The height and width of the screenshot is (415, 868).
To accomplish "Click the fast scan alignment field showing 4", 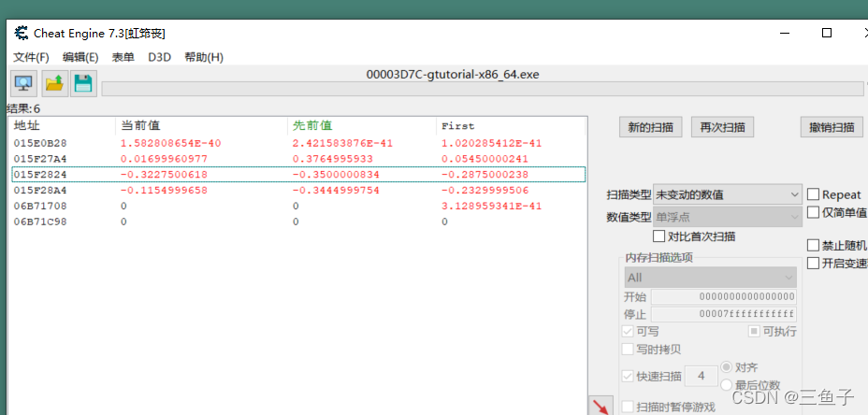I will tap(702, 377).
